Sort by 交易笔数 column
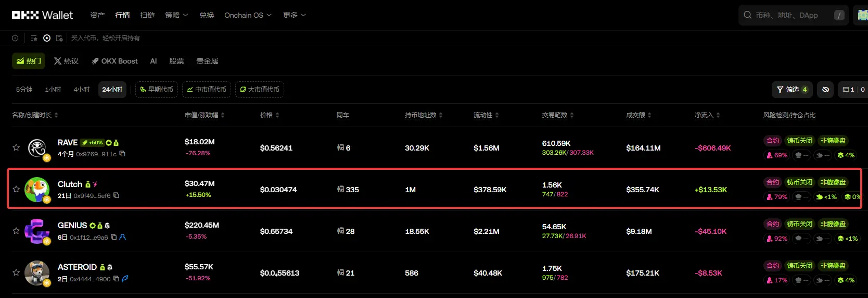Screen dimensions: 868x298 point(558,115)
